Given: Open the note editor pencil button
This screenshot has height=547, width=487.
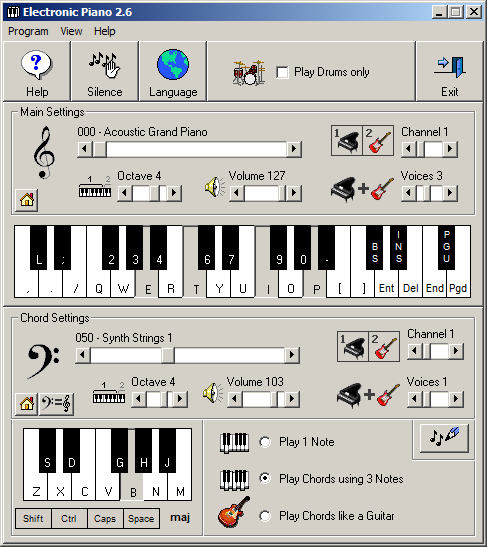Looking at the screenshot, I should (444, 438).
